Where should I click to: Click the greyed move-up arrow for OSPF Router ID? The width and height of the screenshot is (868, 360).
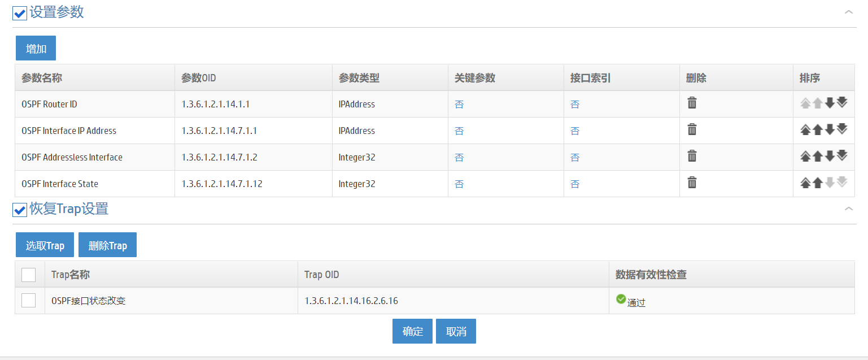817,103
